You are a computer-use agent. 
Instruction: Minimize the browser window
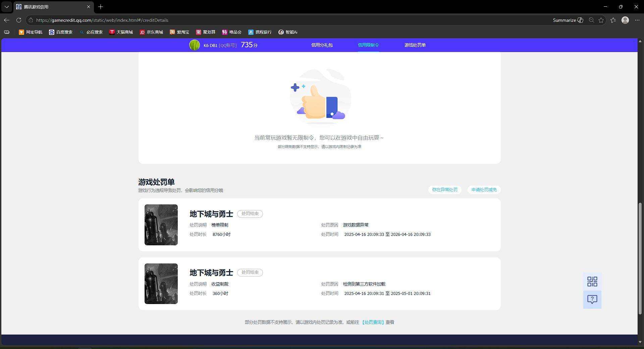pyautogui.click(x=605, y=7)
